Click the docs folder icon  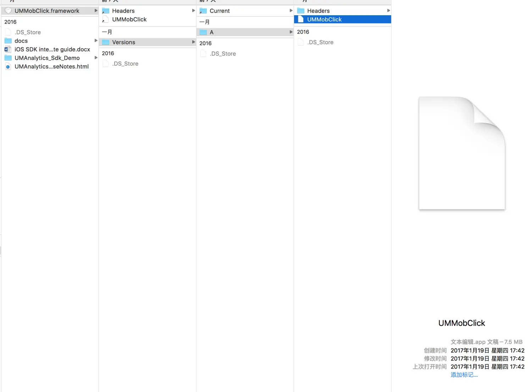[8, 41]
